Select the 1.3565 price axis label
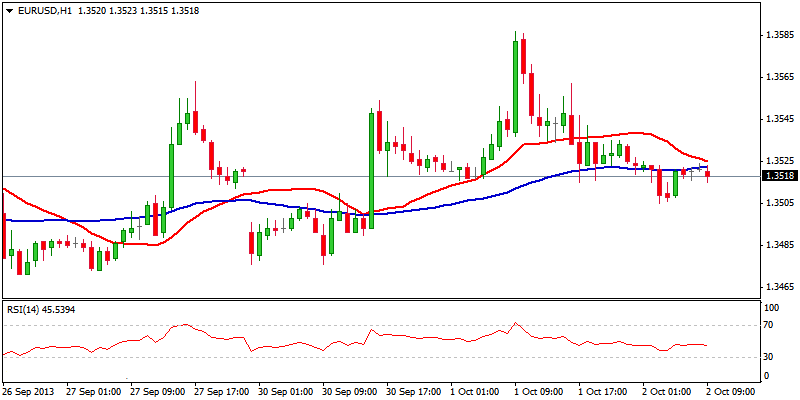Image resolution: width=800 pixels, height=400 pixels. pyautogui.click(x=779, y=77)
